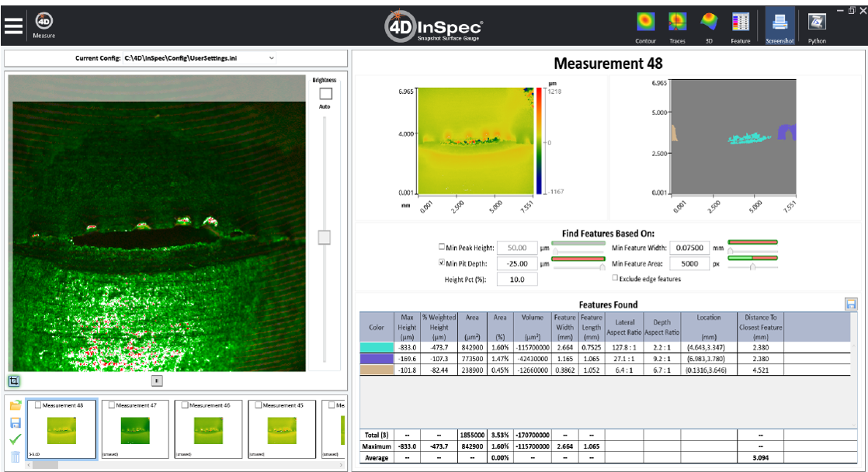Enable the Min Peak Height checkbox
Image resolution: width=868 pixels, height=472 pixels.
[443, 248]
